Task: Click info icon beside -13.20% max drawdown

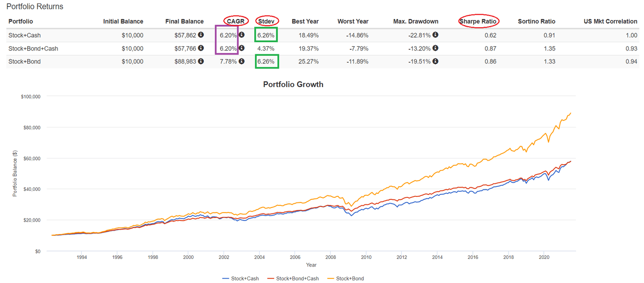Action: 435,48
